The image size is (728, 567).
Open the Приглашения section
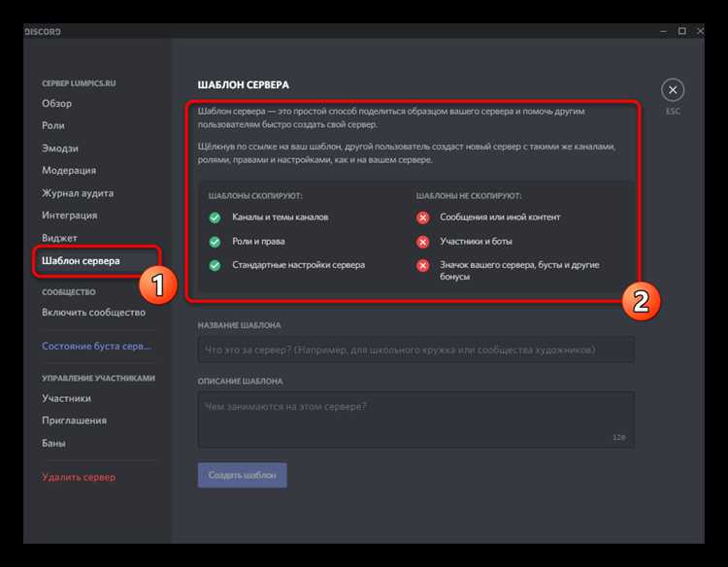75,420
